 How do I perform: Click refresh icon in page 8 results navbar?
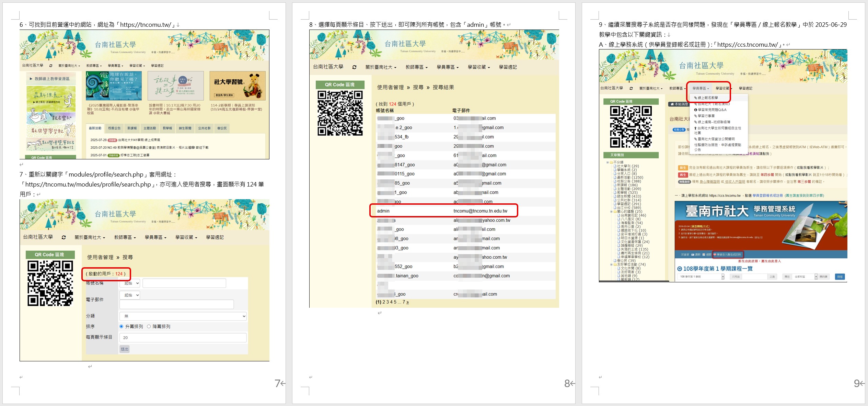point(354,67)
